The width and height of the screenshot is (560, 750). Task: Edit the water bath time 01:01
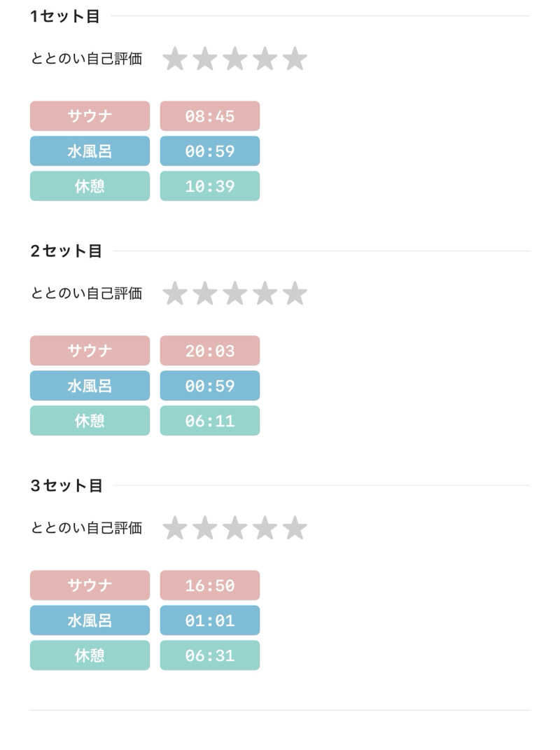(x=209, y=620)
